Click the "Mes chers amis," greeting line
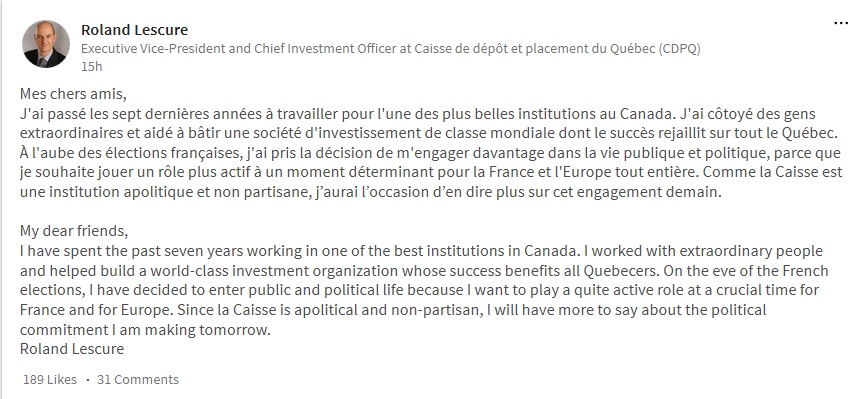The height and width of the screenshot is (399, 866). (73, 94)
